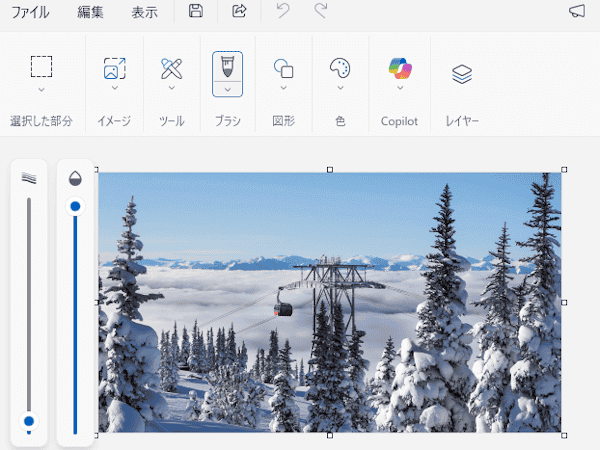Click the ツール label
Screen dimensions: 600x450
point(172,121)
